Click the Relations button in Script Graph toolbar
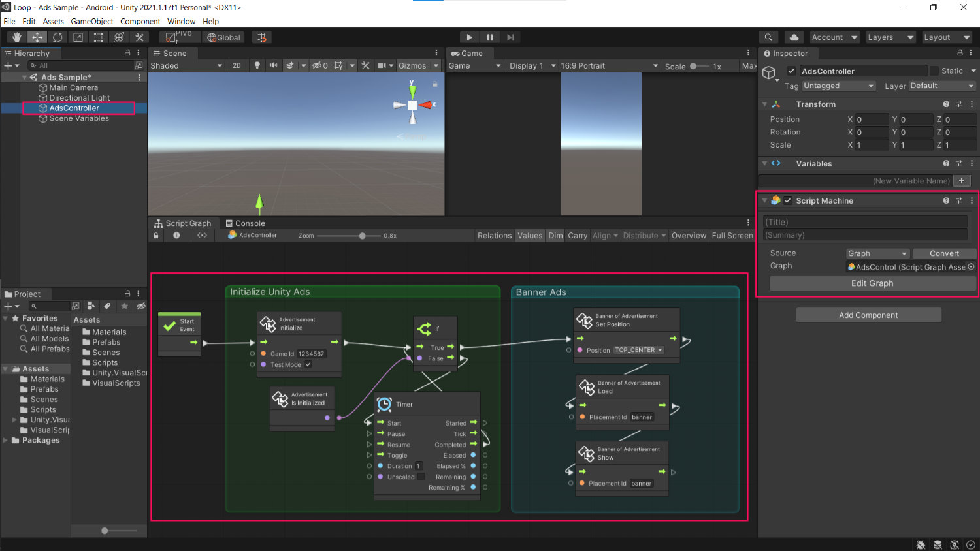980x551 pixels. [495, 236]
